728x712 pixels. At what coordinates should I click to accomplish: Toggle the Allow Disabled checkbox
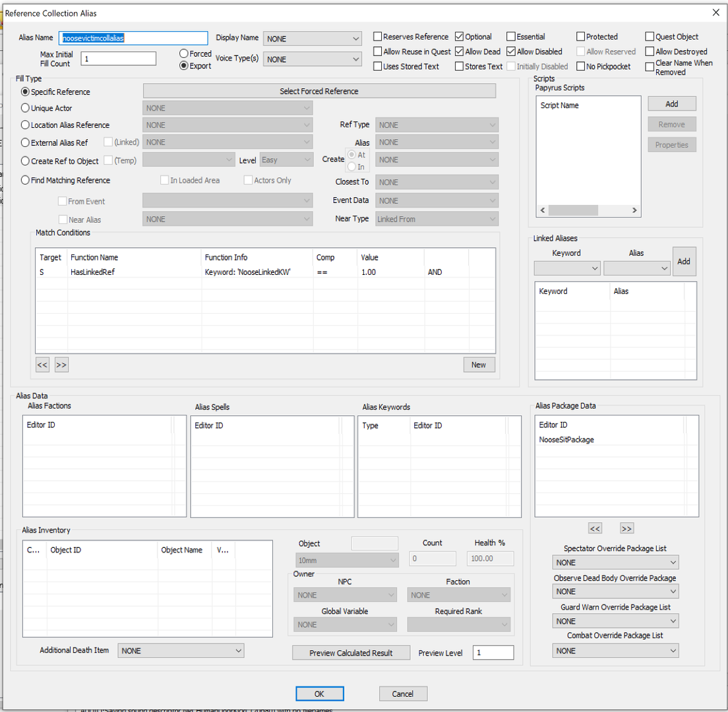510,51
